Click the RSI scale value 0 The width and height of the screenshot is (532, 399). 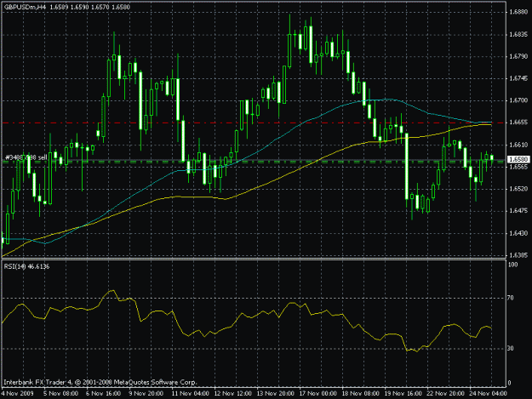(509, 384)
